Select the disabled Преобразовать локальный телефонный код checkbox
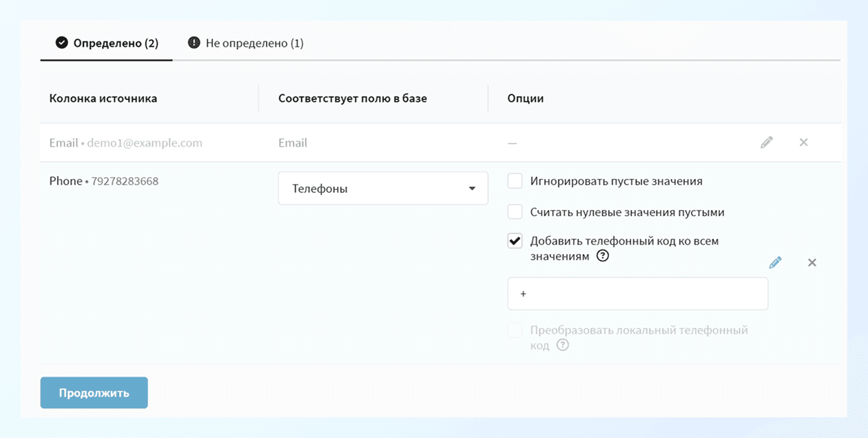Image resolution: width=868 pixels, height=438 pixels. point(514,330)
